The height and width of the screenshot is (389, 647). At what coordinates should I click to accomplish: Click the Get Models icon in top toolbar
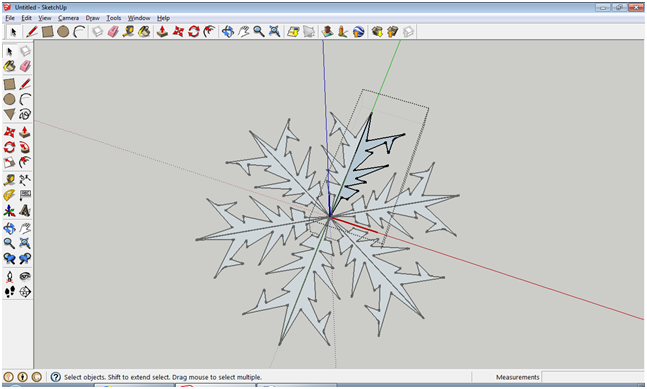click(377, 31)
